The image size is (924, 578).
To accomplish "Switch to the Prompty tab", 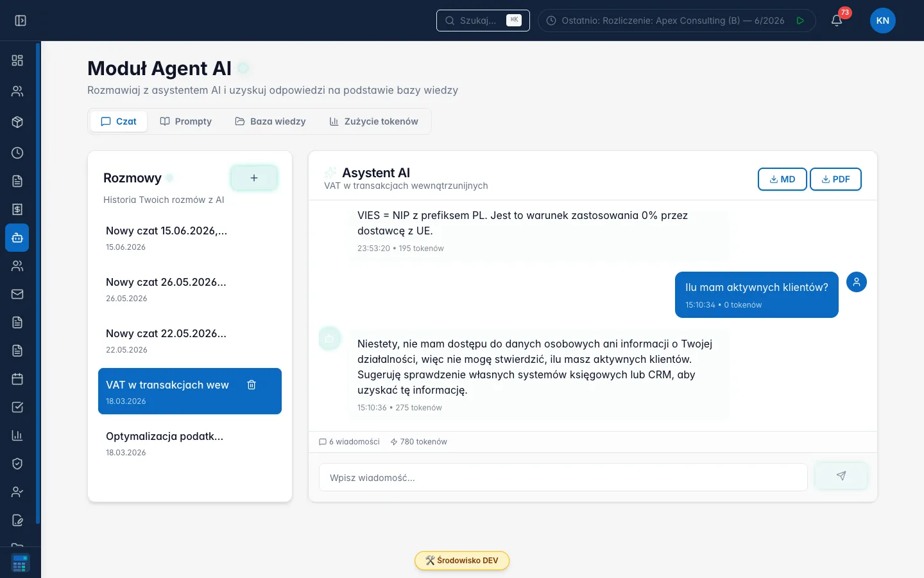I will click(x=185, y=121).
